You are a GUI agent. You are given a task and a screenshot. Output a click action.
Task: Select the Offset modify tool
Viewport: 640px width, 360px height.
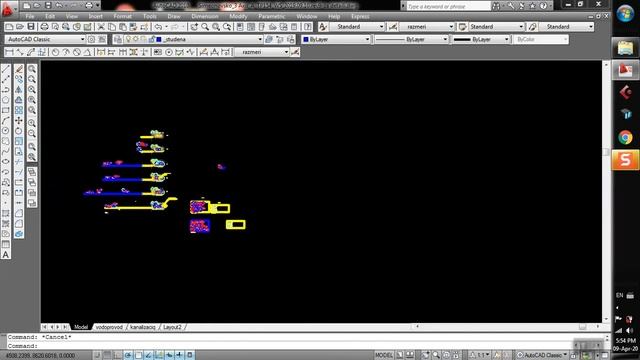[19, 100]
